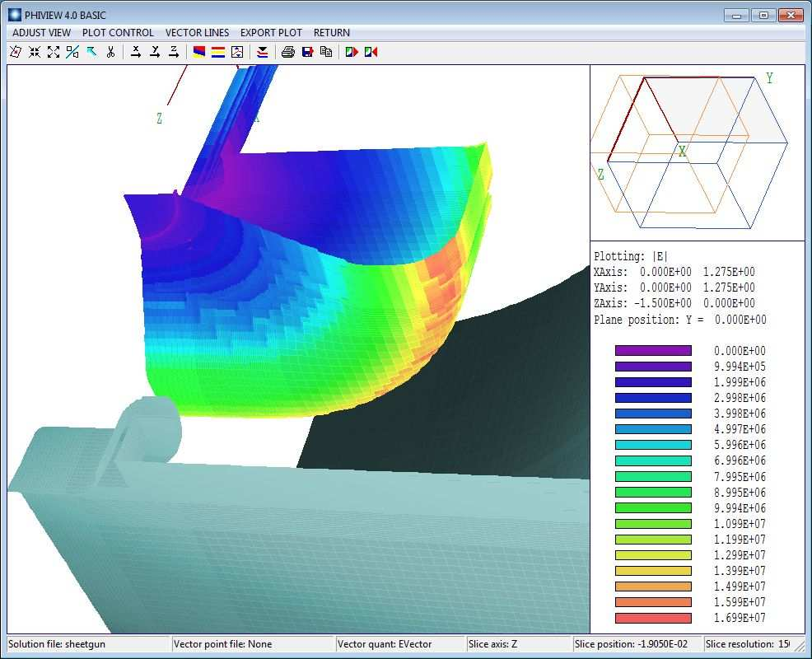Click the zoom-in expand arrows toolbar icon

[x=54, y=52]
